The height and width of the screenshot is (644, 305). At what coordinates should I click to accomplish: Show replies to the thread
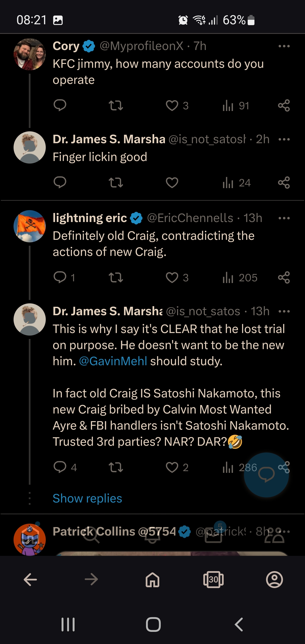coord(87,499)
